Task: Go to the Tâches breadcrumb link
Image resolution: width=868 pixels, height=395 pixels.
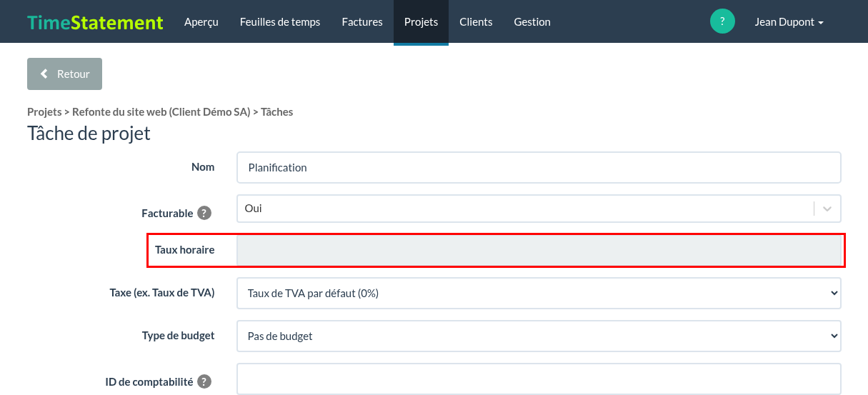Action: (277, 111)
